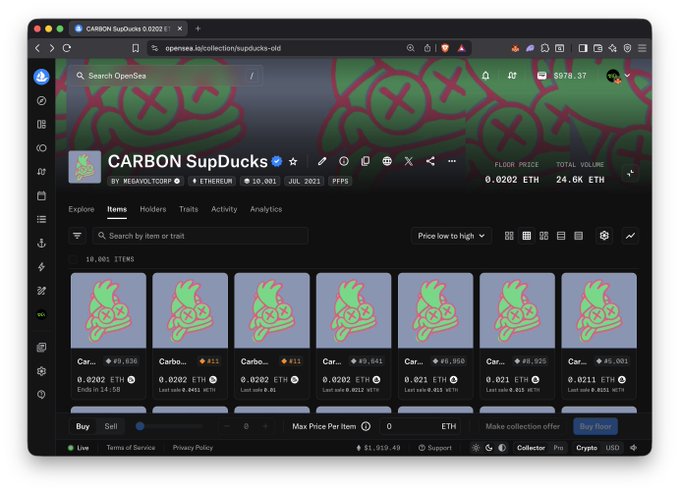Switch to the large grid view
Image resolution: width=680 pixels, height=493 pixels.
tap(509, 236)
